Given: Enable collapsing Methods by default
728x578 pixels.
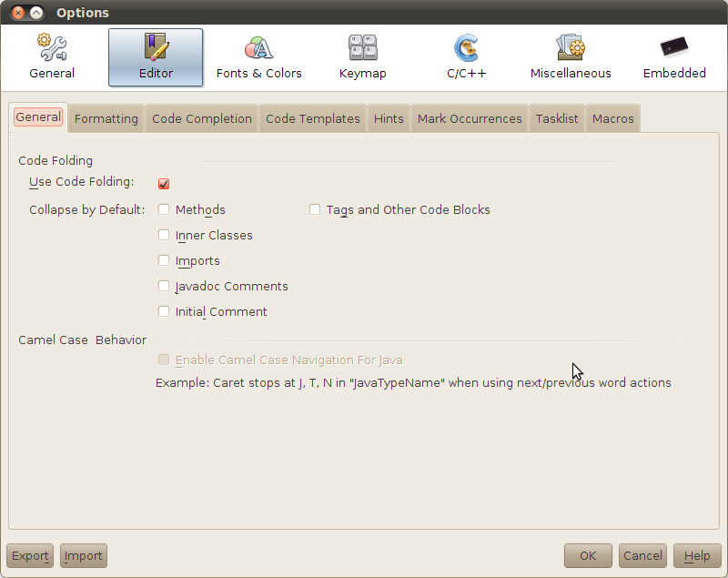Looking at the screenshot, I should (164, 209).
